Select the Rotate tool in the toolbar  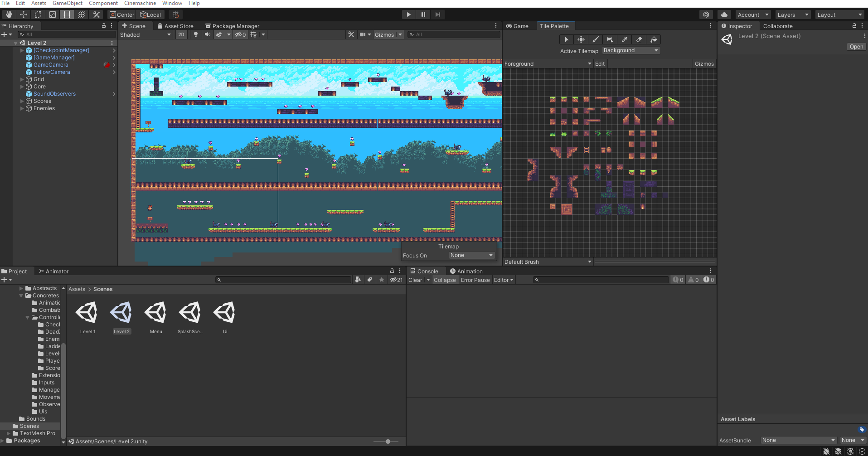tap(38, 15)
